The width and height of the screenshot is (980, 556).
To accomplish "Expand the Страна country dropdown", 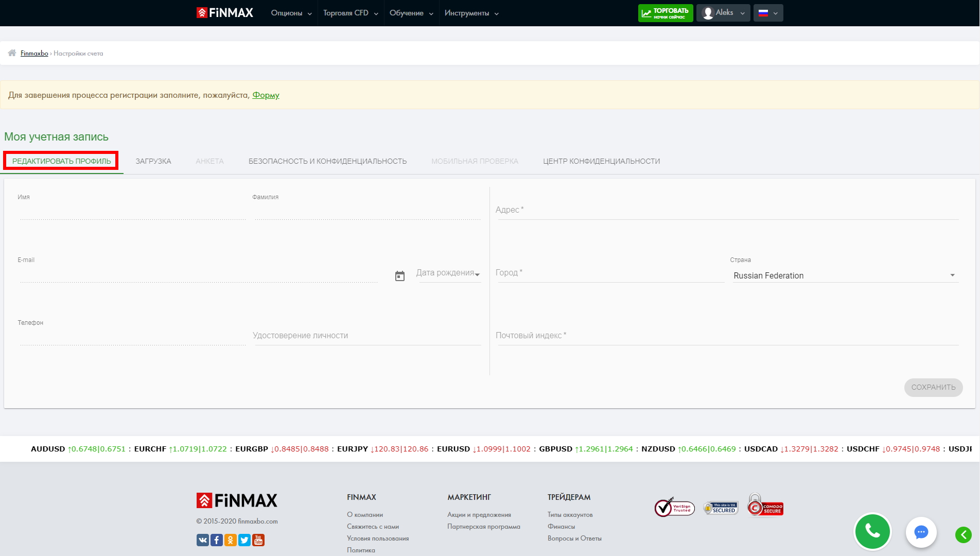I will [844, 275].
